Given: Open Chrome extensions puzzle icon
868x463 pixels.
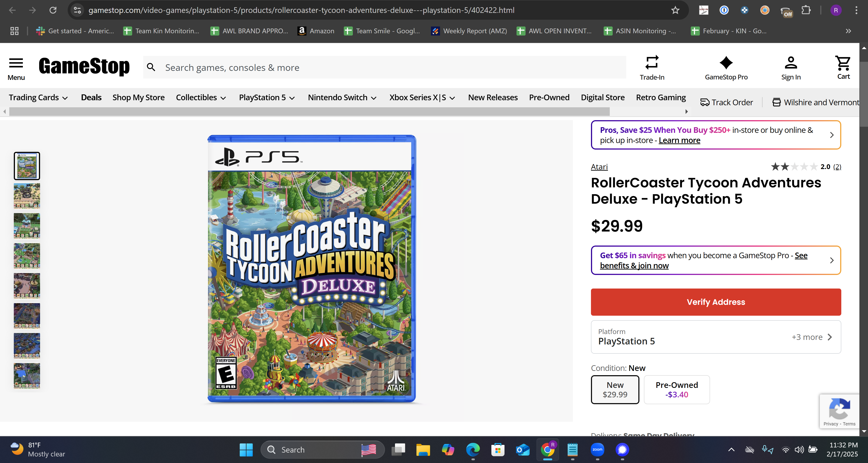Looking at the screenshot, I should click(x=806, y=10).
